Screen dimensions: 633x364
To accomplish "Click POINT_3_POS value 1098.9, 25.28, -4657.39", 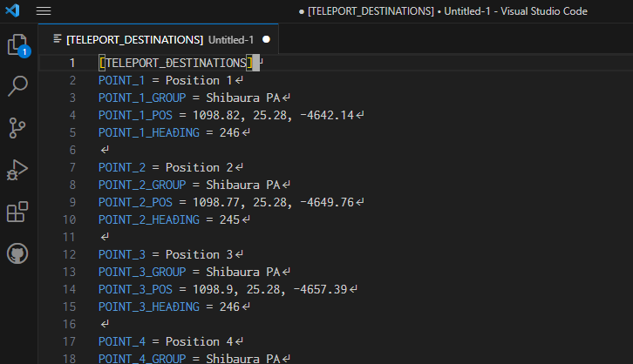I will (x=269, y=289).
